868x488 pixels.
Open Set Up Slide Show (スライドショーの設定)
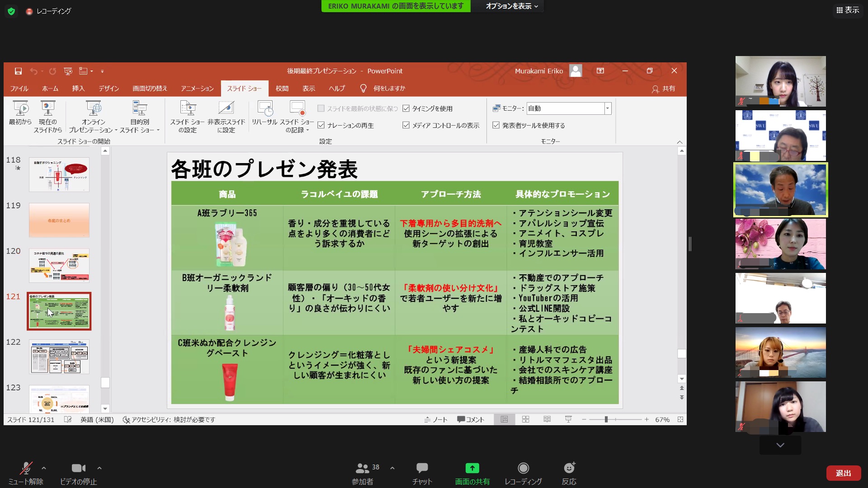point(187,117)
